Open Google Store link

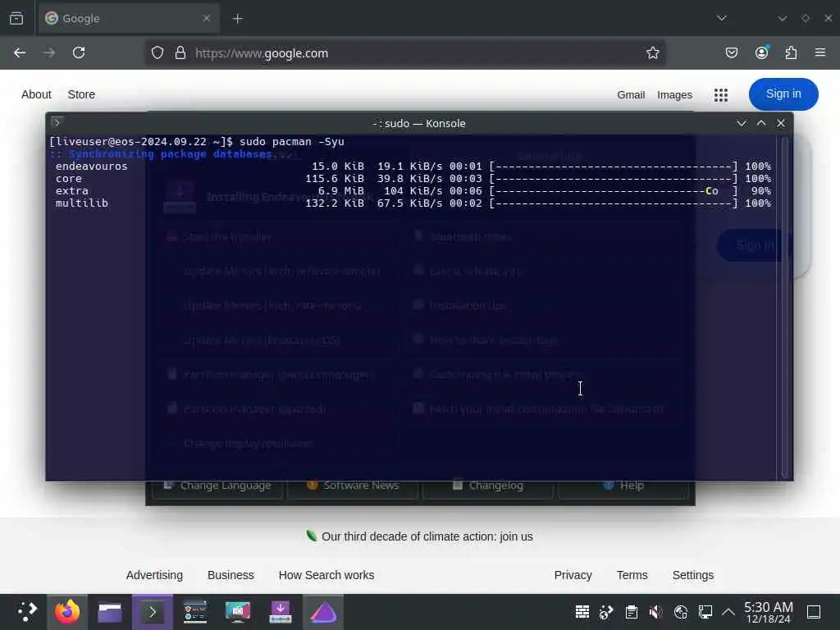[81, 94]
